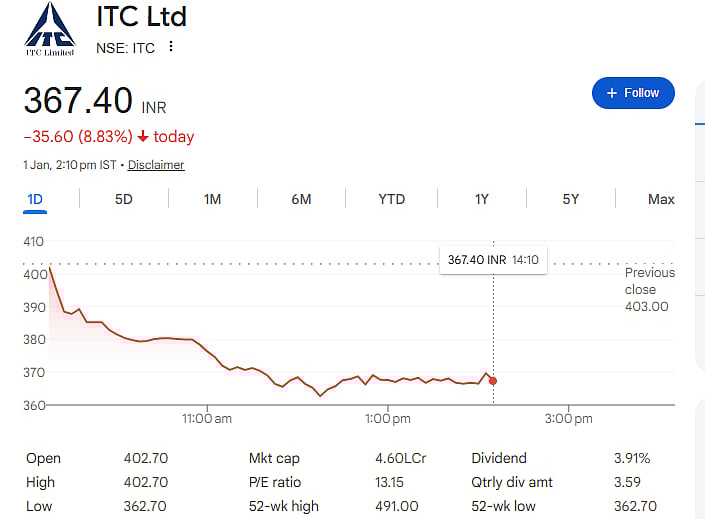Screen dimensions: 705x519
Task: Select the YTD chart range tab
Action: point(391,199)
